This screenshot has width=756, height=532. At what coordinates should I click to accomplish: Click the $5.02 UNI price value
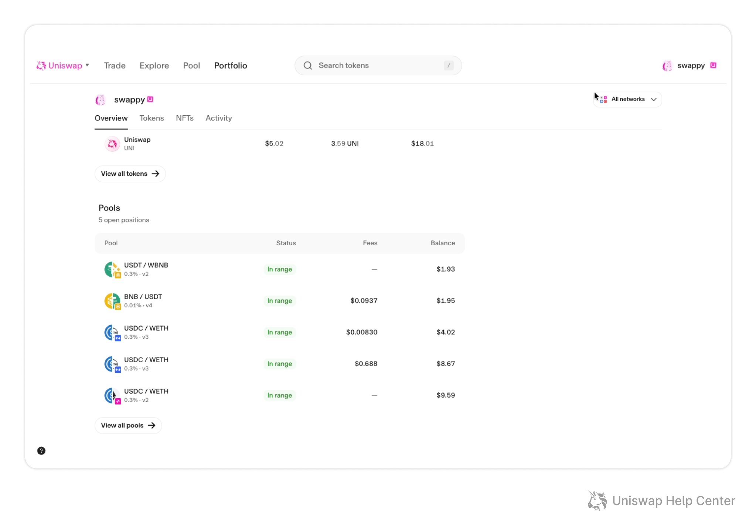pos(274,144)
